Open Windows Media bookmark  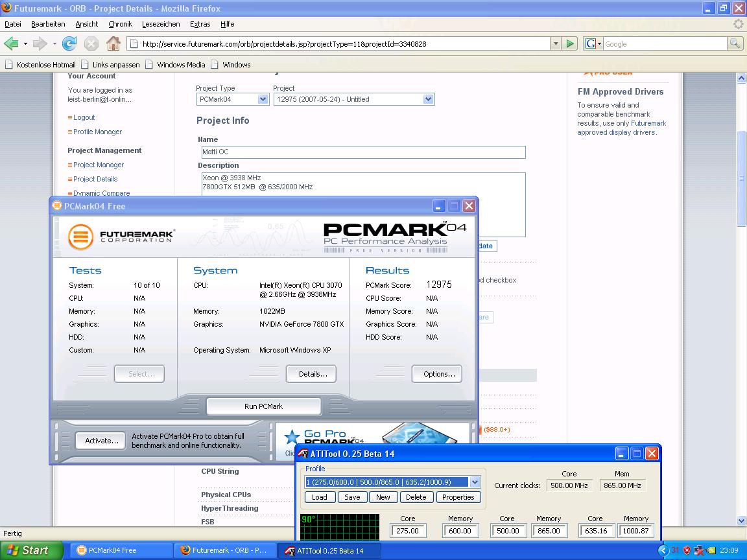175,65
